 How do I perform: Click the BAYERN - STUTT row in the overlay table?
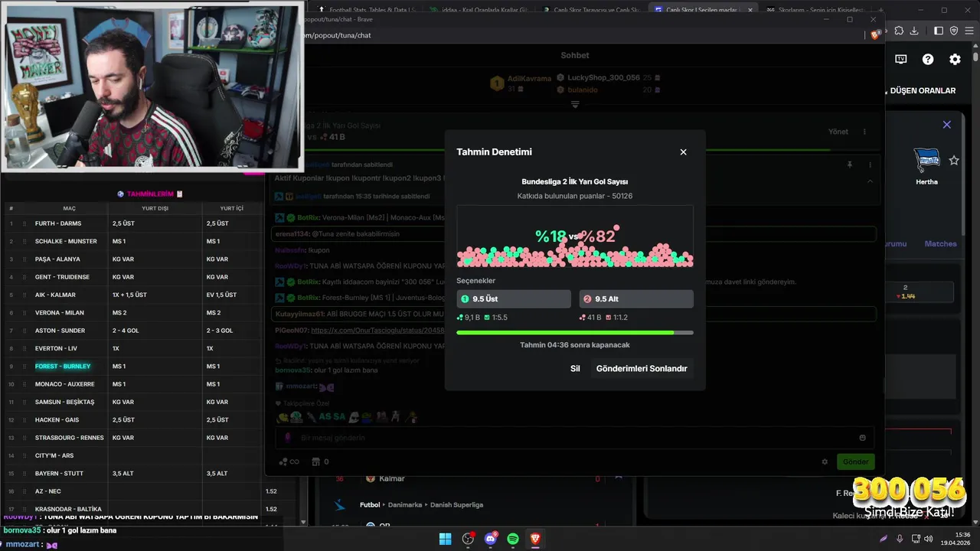point(132,473)
